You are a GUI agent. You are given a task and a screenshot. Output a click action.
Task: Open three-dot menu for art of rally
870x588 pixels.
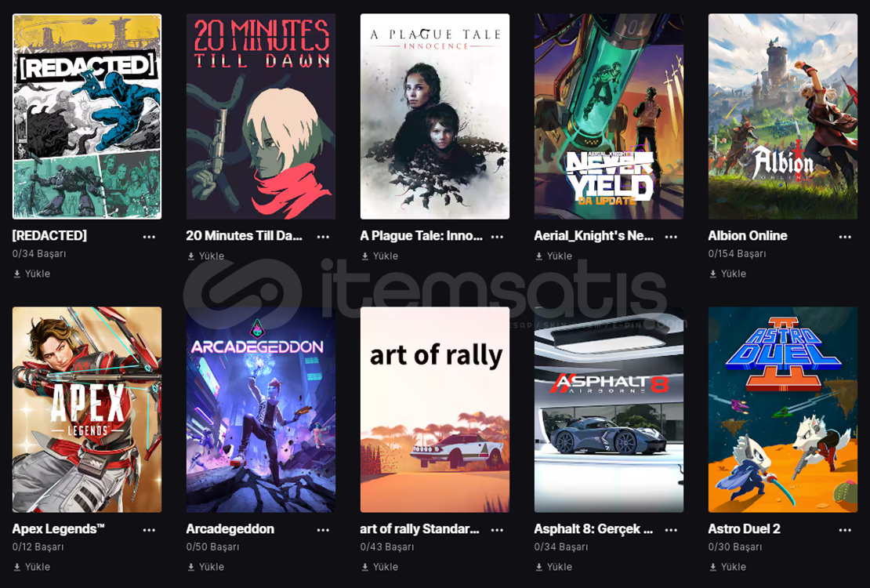coord(497,530)
